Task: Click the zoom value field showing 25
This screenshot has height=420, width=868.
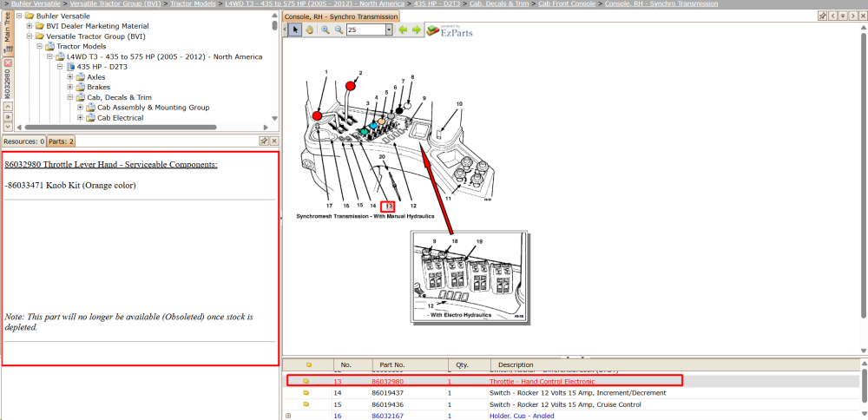Action: (366, 30)
